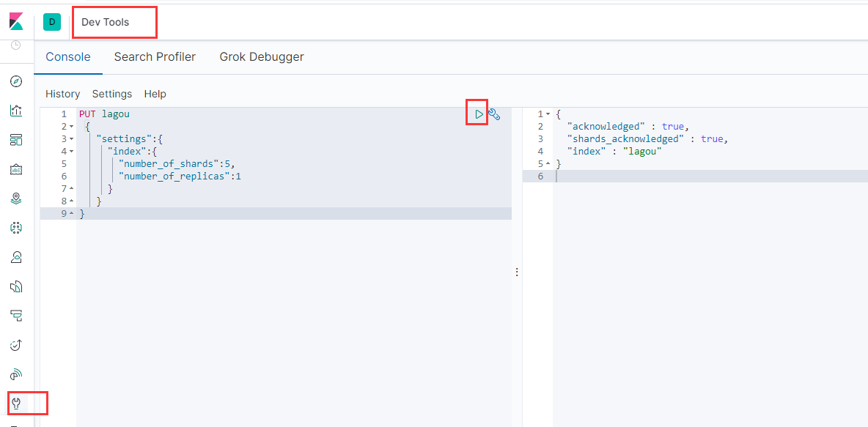Click the vertical dots pane resizer handle

[x=517, y=272]
